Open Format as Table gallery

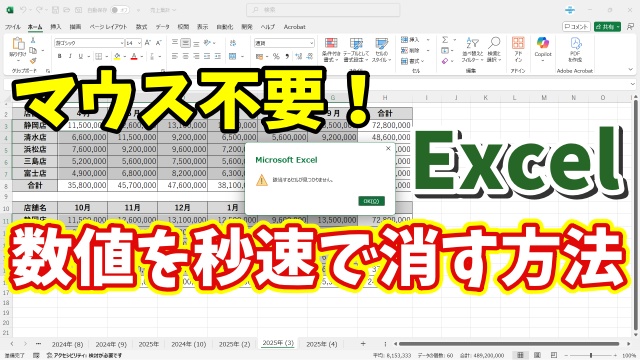coord(356,50)
